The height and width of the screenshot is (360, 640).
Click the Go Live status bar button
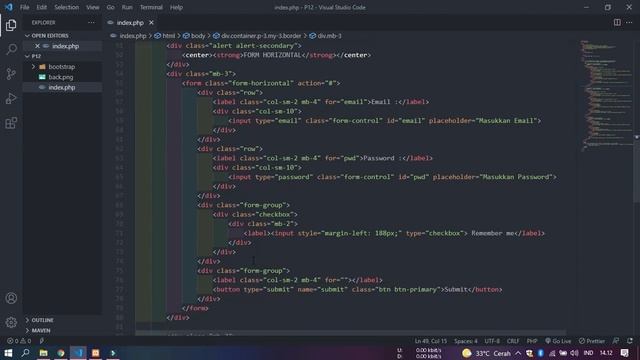tap(558, 341)
